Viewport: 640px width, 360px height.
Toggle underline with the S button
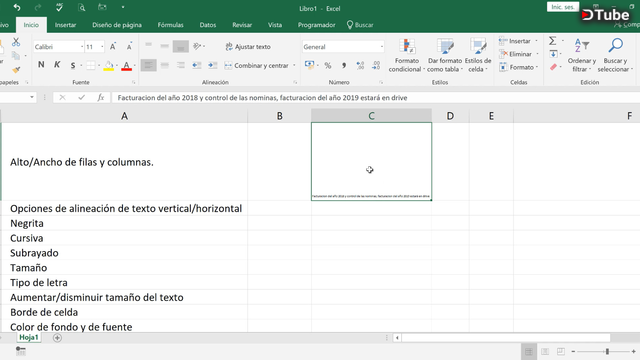tap(73, 65)
